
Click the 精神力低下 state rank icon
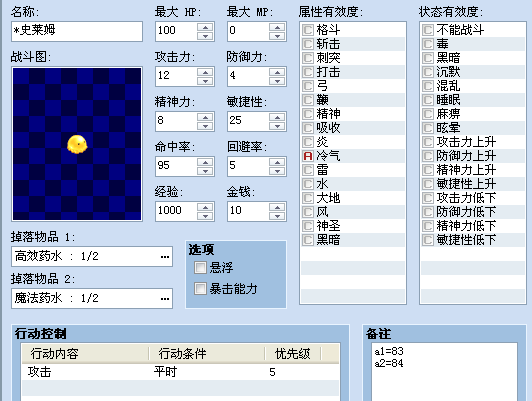428,226
